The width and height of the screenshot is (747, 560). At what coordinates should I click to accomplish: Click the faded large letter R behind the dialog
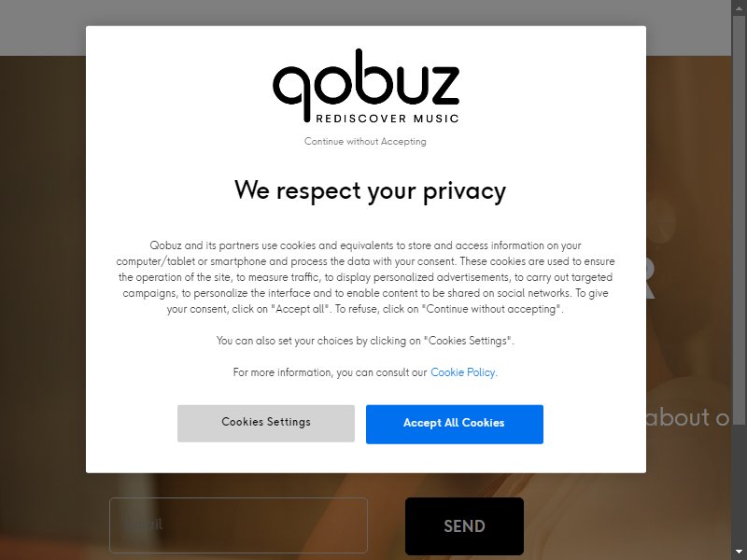pyautogui.click(x=651, y=281)
